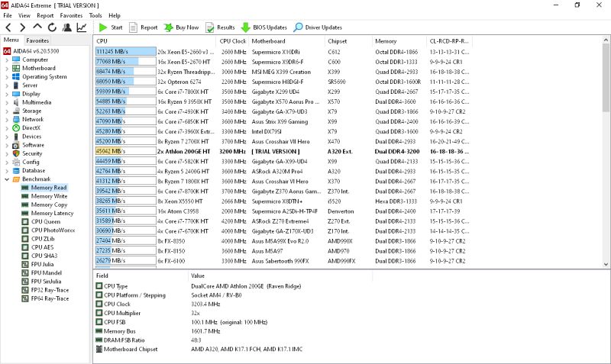Switch to the Favorites tab in sidebar
This screenshot has height=364, width=611.
coord(37,40)
